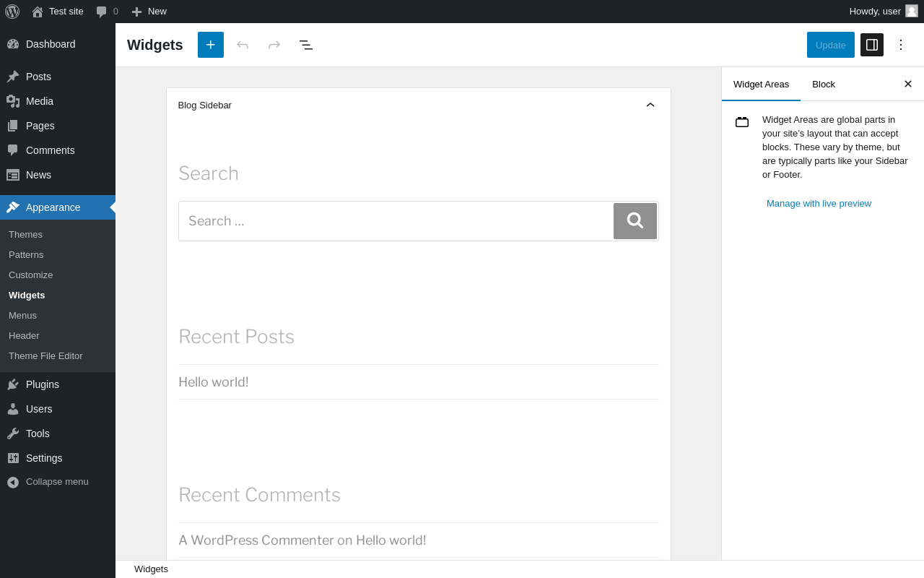Select the Recent Comments heading
This screenshot has height=578, width=924.
260,495
